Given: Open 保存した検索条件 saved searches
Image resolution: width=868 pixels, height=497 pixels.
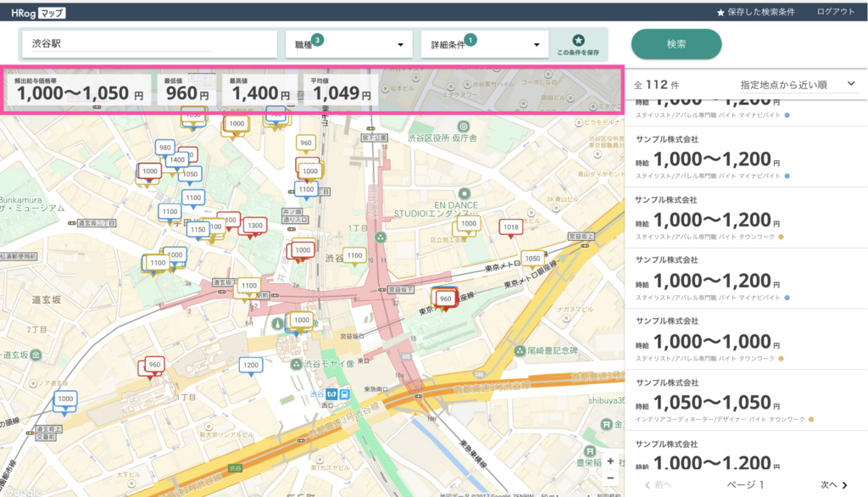Looking at the screenshot, I should coord(755,12).
